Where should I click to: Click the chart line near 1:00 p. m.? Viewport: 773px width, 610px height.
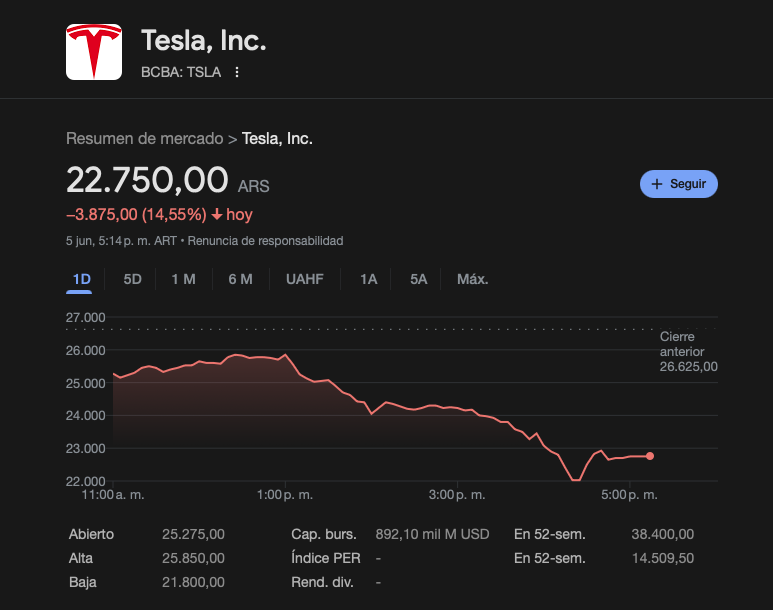[x=286, y=355]
